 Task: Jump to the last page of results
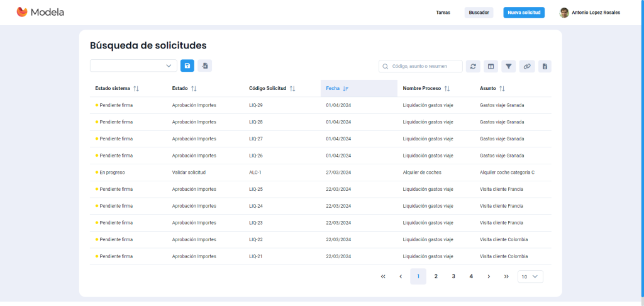coord(506,276)
